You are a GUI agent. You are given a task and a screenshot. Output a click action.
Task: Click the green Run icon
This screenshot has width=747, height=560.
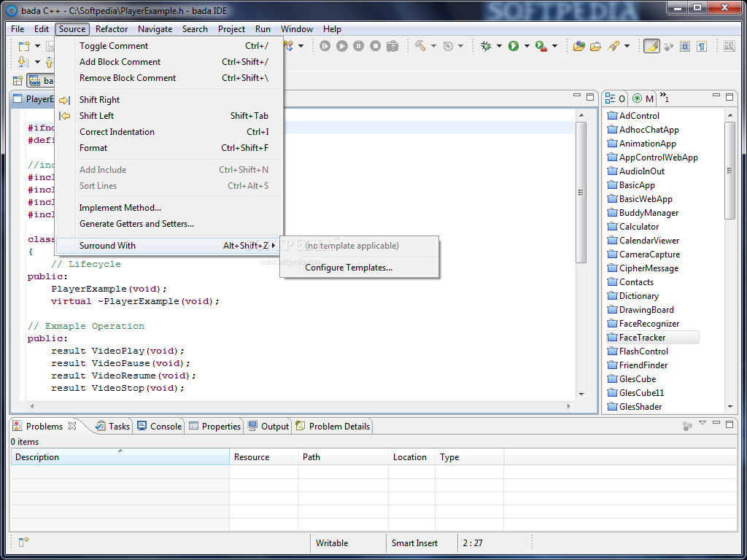[x=514, y=46]
